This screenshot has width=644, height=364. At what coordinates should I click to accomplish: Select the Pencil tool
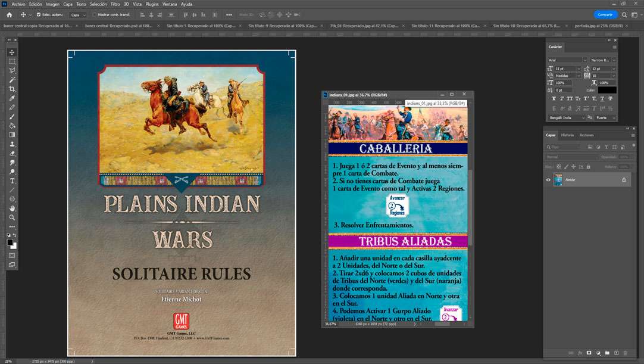point(12,107)
